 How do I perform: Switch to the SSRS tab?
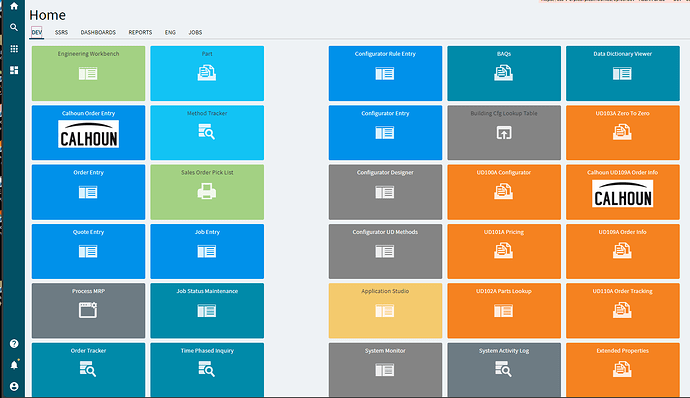coord(62,33)
